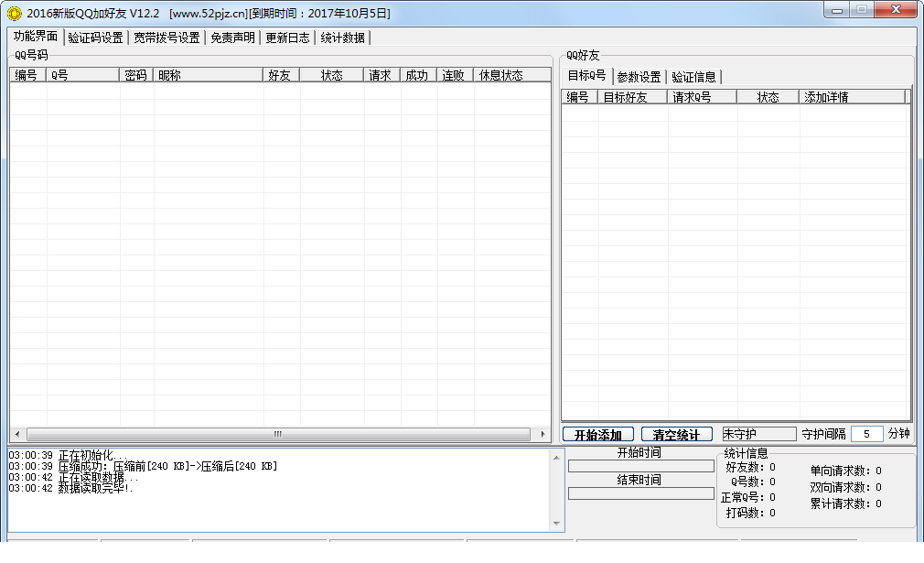The width and height of the screenshot is (924, 563).
Task: Click the 状态 header in QQ号码 list
Action: 332,75
